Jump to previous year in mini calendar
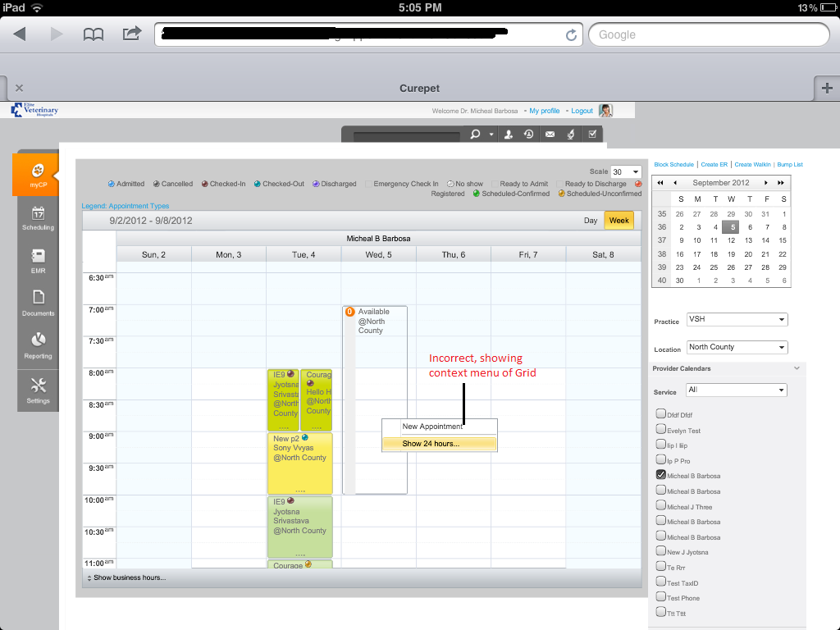Screen dimensions: 840x630 660,183
